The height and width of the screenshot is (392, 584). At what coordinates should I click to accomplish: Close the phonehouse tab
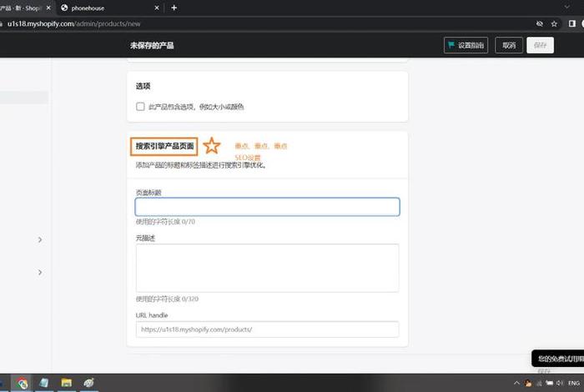tap(157, 8)
